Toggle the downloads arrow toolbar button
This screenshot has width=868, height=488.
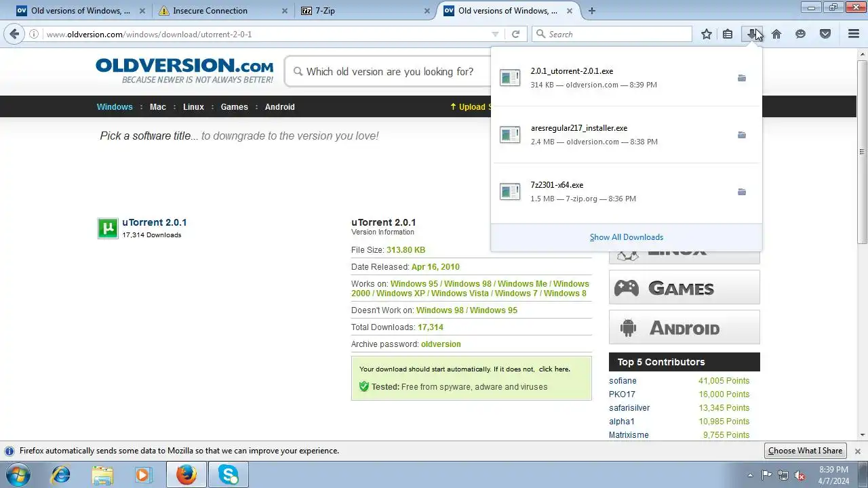point(751,34)
